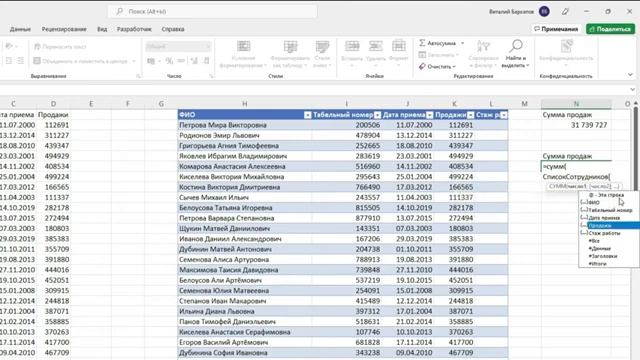Select #Заголовки in autocomplete list
Viewport: 640px width, 360px height.
click(x=609, y=256)
